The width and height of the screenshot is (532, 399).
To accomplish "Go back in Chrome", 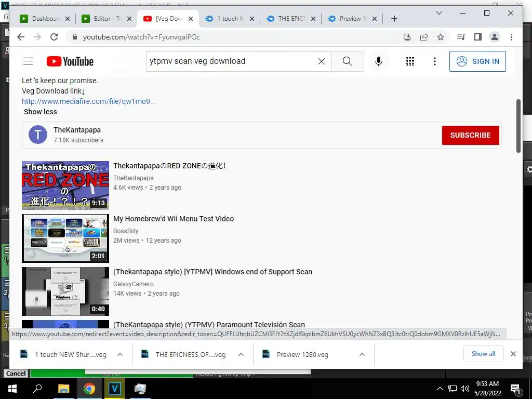I will pos(21,37).
